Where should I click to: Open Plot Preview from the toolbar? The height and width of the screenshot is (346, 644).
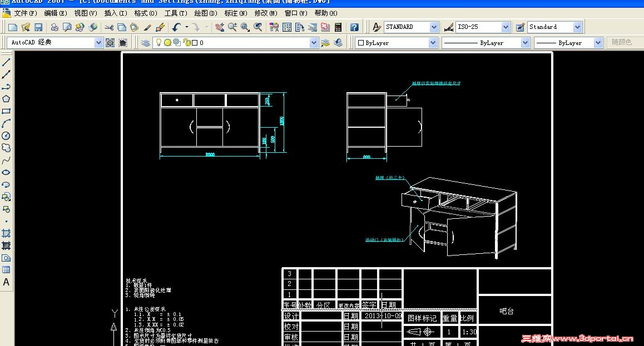tap(67, 27)
